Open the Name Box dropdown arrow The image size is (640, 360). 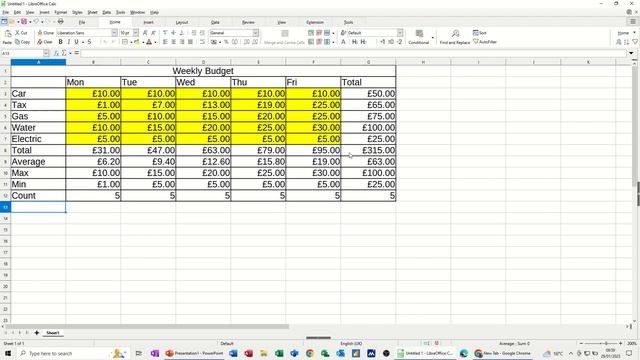pos(46,53)
